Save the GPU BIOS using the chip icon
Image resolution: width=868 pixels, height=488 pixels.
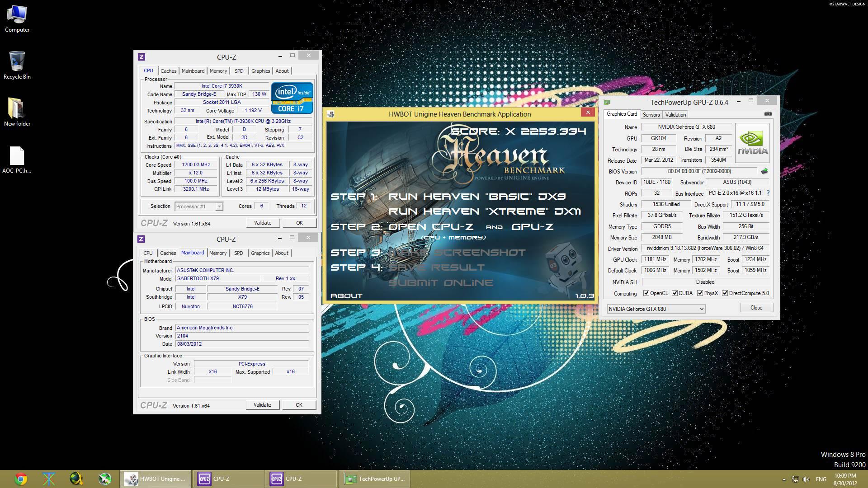coord(764,171)
